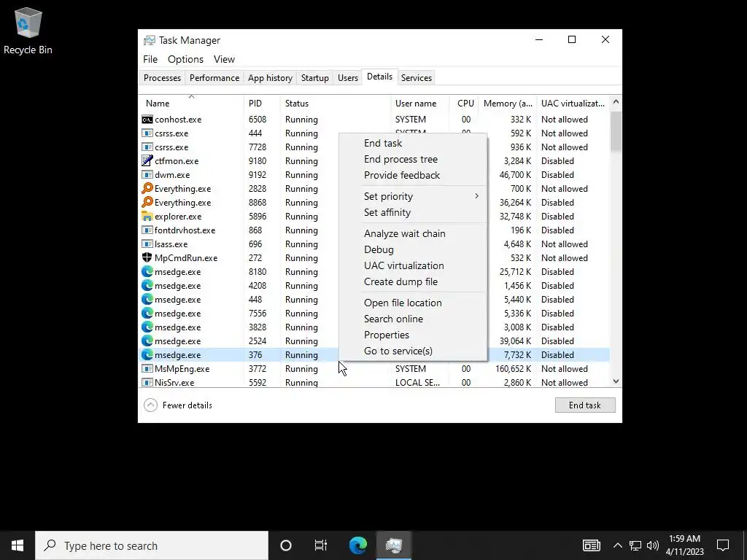The height and width of the screenshot is (560, 747).
Task: Switch to the Startup tab
Action: pyautogui.click(x=315, y=77)
